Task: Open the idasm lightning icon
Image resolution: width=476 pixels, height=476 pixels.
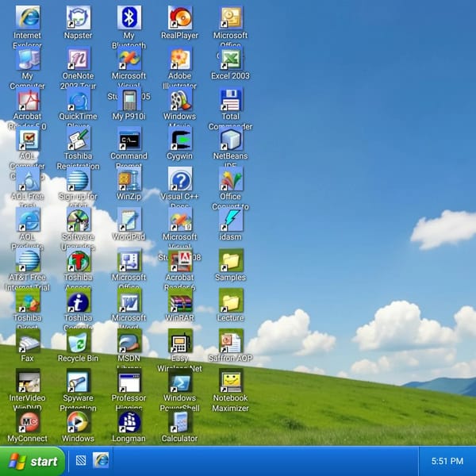Action: (x=230, y=220)
